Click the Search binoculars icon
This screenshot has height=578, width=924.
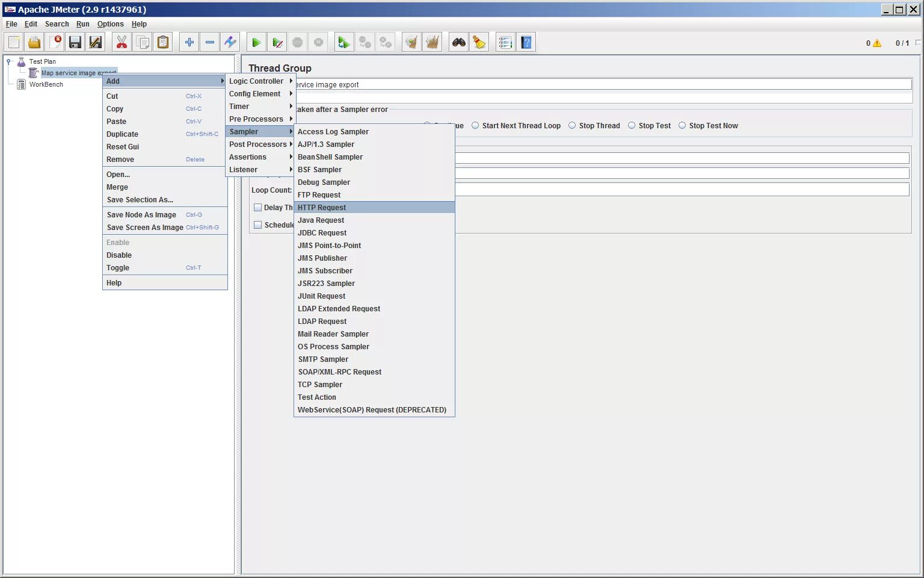click(459, 42)
